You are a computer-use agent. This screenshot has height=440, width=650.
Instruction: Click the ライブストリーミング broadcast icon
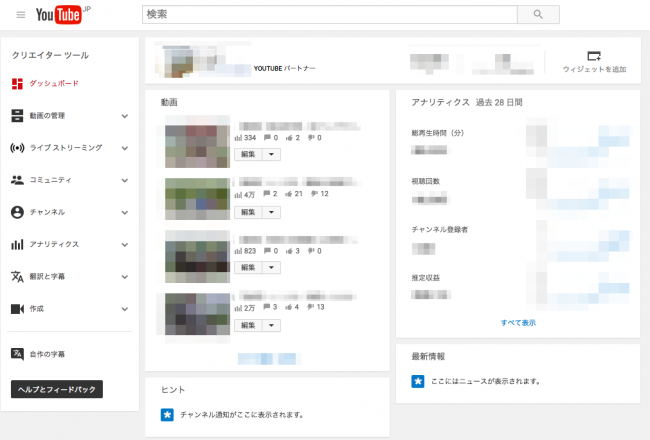point(17,148)
